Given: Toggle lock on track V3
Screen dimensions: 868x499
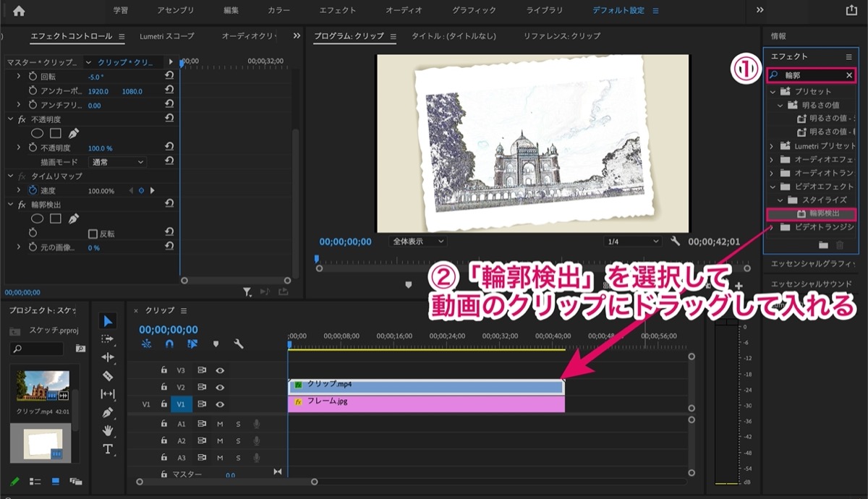Looking at the screenshot, I should 164,370.
